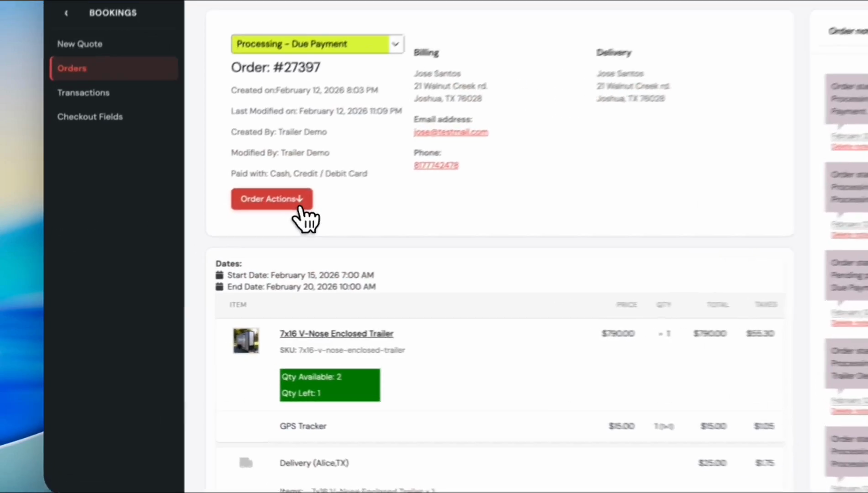The height and width of the screenshot is (493, 868).
Task: Click the delete link under first order note
Action: [849, 147]
